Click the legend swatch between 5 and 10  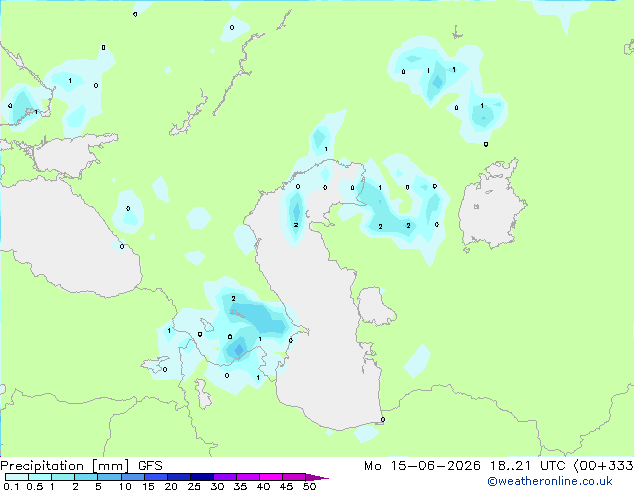click(x=109, y=477)
